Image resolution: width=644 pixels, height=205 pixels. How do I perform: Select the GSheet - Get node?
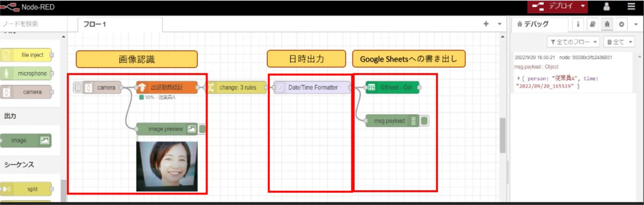coord(392,87)
